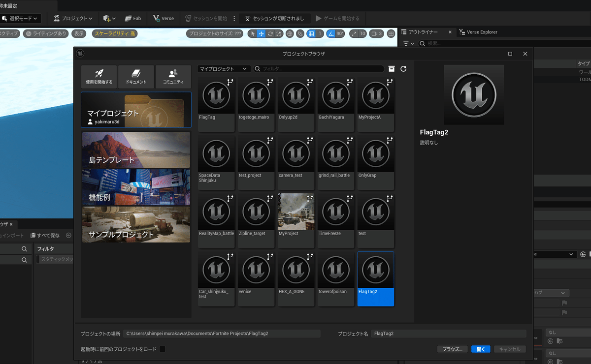Image resolution: width=591 pixels, height=364 pixels.
Task: Select the HEX_A_GONE project
Action: (296, 278)
